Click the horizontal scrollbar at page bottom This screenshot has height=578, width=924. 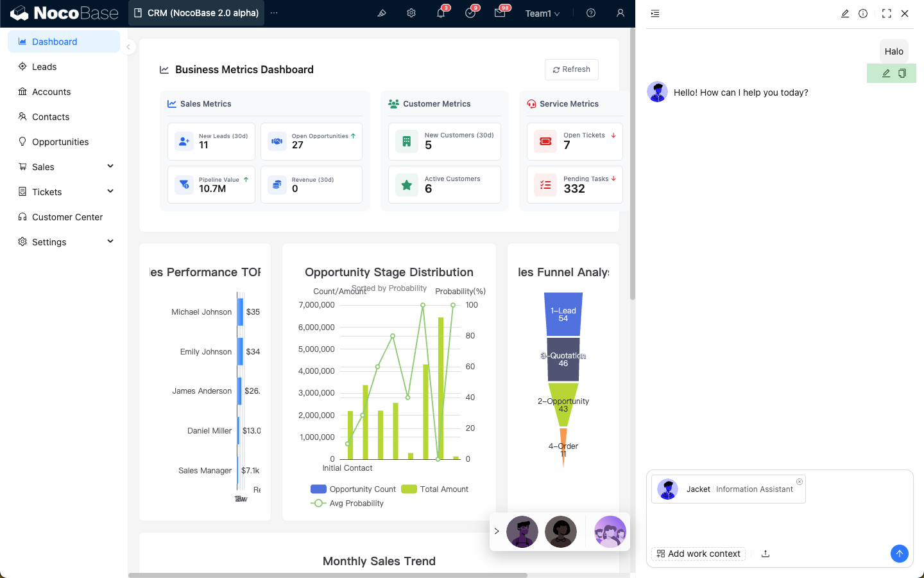pos(327,575)
